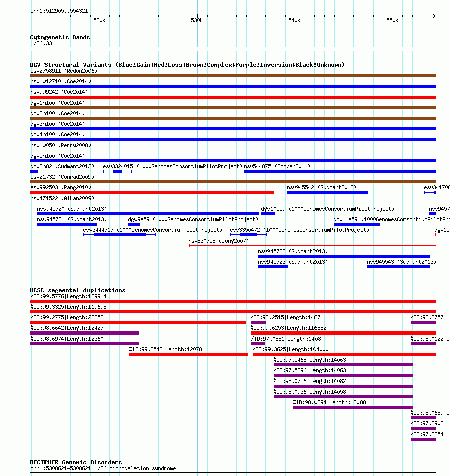The width and height of the screenshot is (450, 476).
Task: Click the 540k ruler position label
Action: click(294, 21)
